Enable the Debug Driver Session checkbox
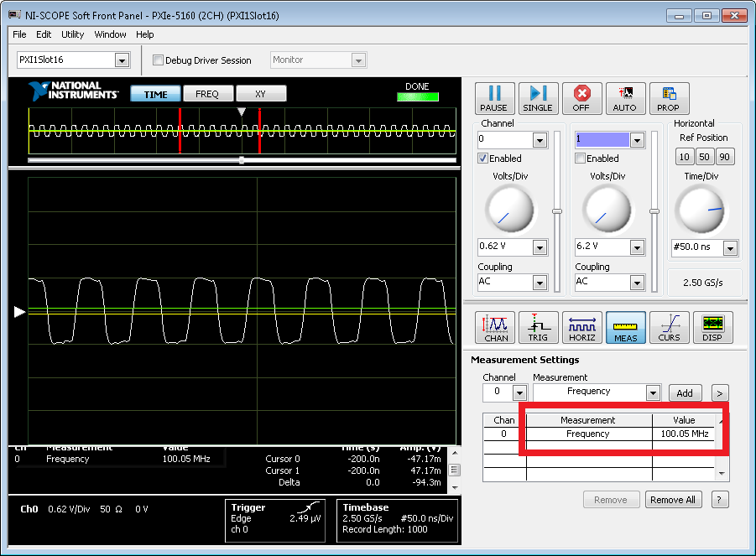This screenshot has width=756, height=556. (158, 60)
